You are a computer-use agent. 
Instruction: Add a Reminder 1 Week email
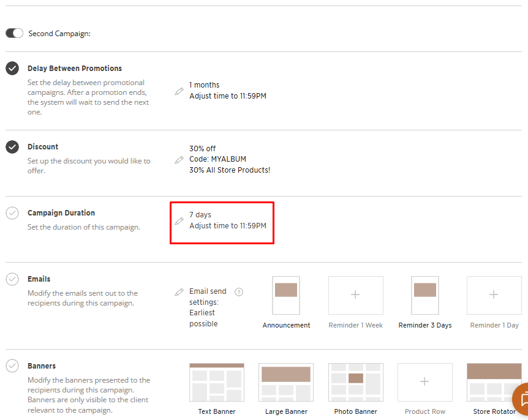click(x=355, y=295)
